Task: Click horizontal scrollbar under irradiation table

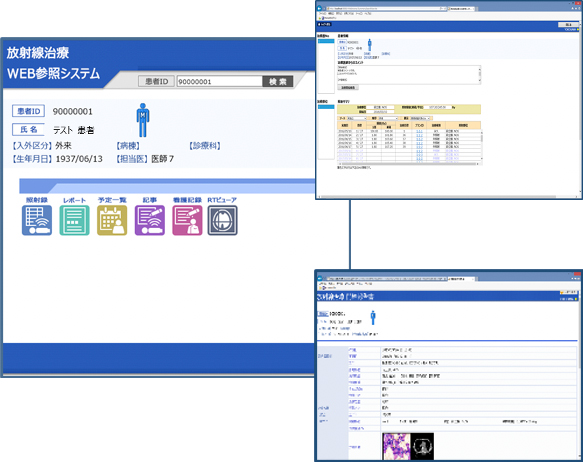Action: (x=409, y=164)
